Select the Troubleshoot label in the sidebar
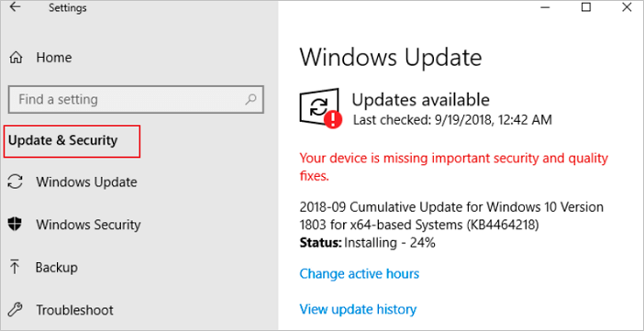Viewport: 644px width, 331px height. coord(74,310)
